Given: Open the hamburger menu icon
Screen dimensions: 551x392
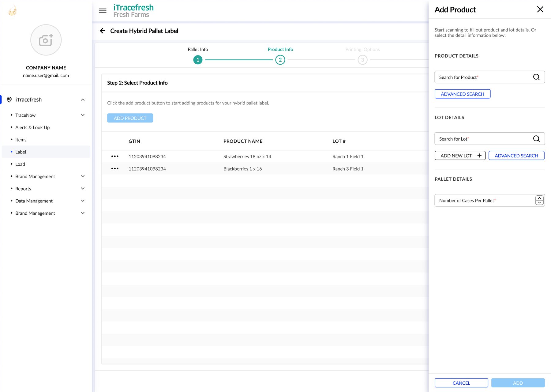Looking at the screenshot, I should click(x=103, y=11).
